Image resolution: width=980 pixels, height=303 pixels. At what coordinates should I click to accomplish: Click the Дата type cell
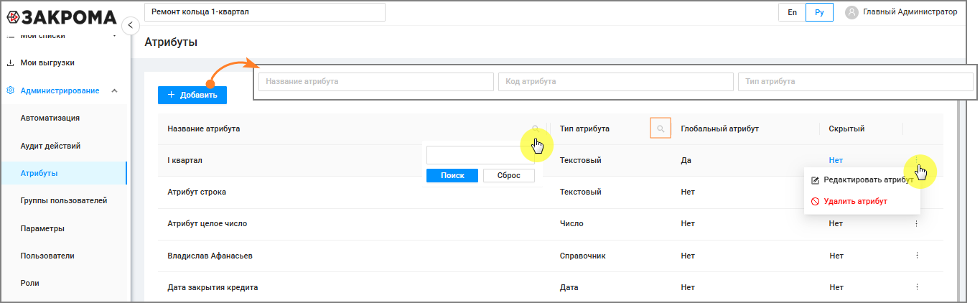pos(569,287)
